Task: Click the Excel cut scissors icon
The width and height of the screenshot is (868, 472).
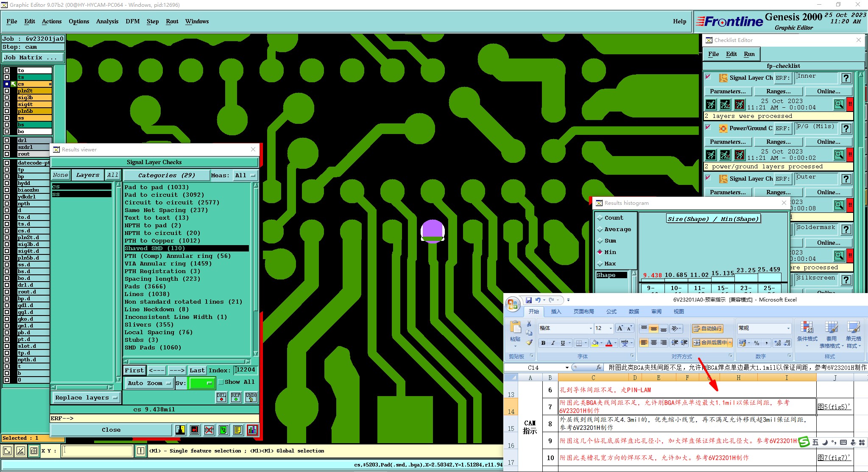Action: [529, 324]
